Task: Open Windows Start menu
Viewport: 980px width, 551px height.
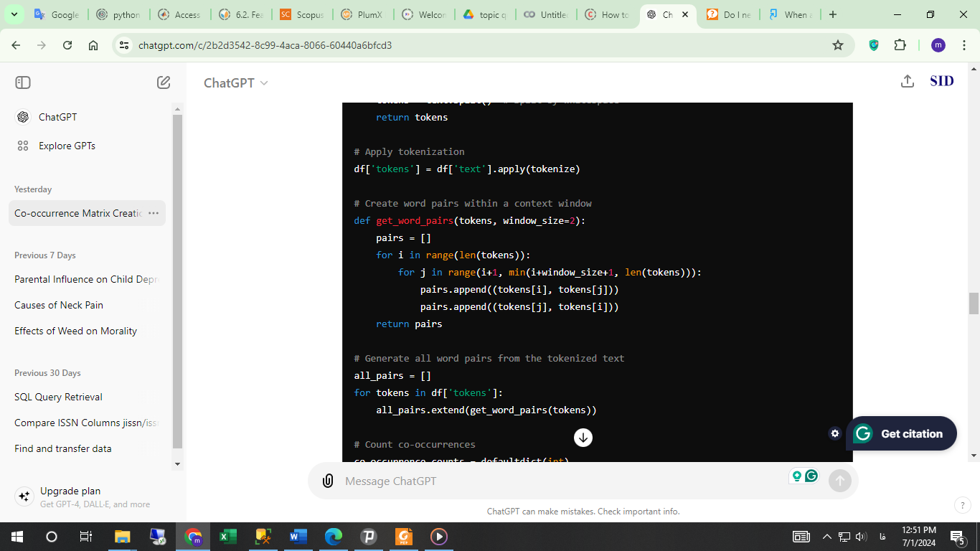Action: [17, 537]
